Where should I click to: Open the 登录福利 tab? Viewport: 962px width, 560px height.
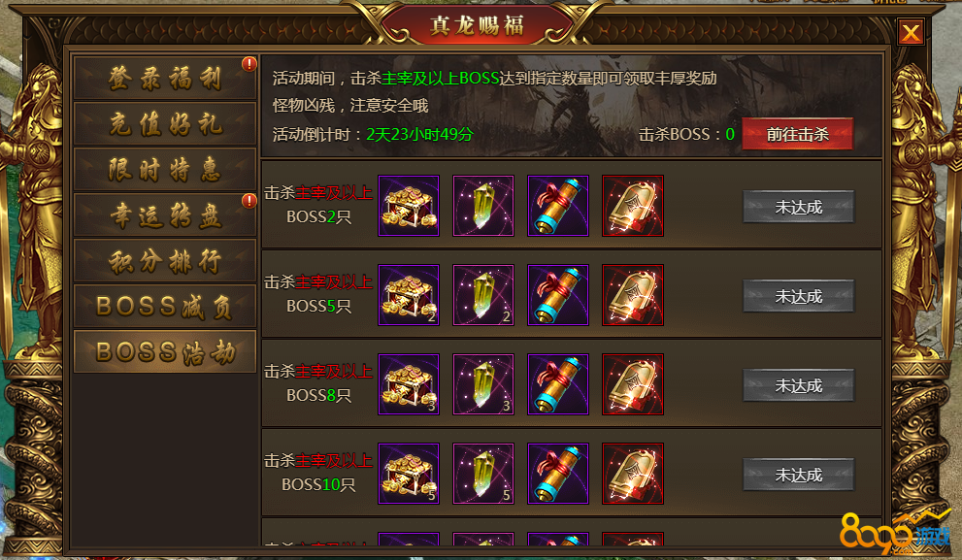click(165, 78)
